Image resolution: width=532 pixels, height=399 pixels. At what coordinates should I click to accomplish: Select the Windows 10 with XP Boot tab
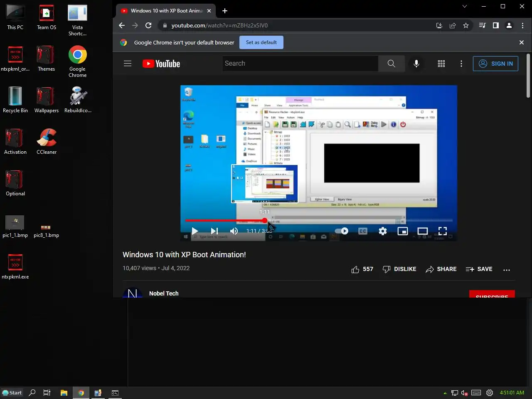(166, 11)
